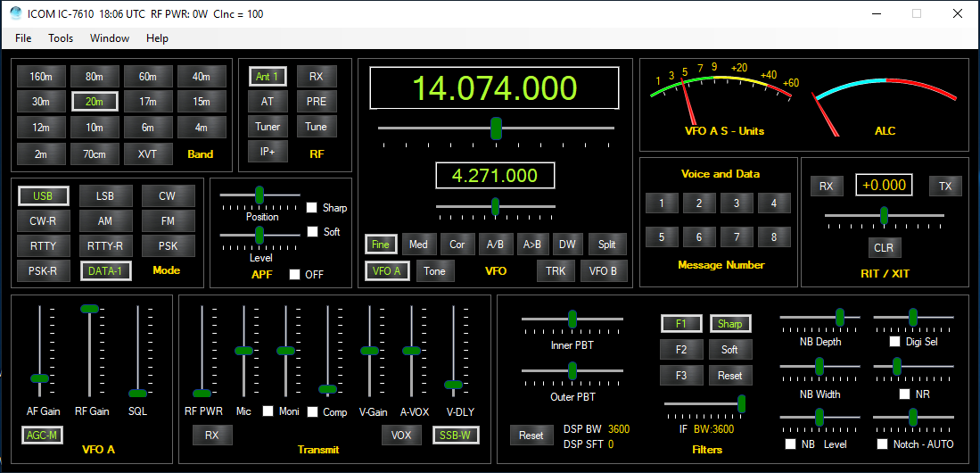The width and height of the screenshot is (980, 473).
Task: Click the Inner PBT slider
Action: pos(572,319)
